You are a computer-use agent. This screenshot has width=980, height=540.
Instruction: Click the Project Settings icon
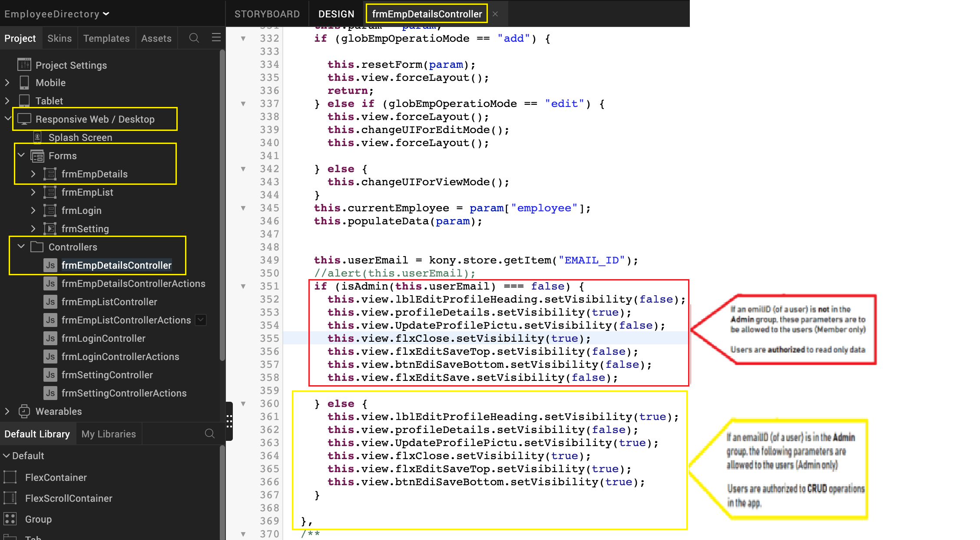tap(24, 65)
